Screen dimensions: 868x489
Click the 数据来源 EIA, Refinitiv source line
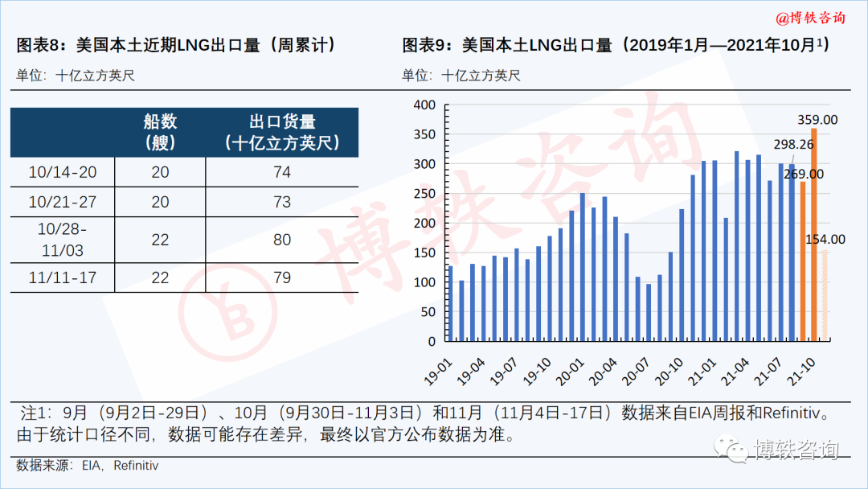point(88,466)
